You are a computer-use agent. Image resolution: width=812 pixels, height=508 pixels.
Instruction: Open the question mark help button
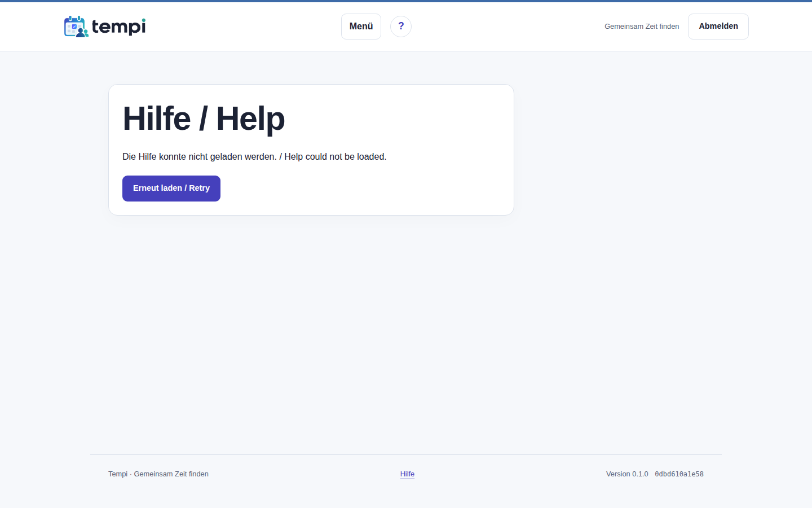401,27
